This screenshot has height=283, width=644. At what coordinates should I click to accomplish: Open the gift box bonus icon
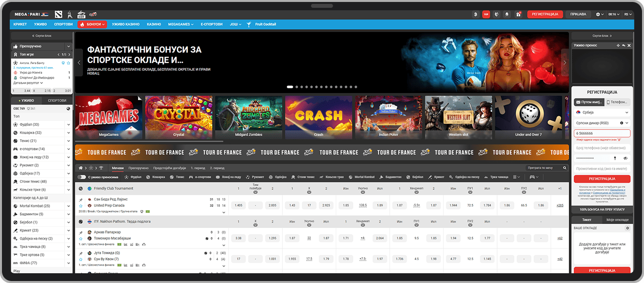pos(518,14)
